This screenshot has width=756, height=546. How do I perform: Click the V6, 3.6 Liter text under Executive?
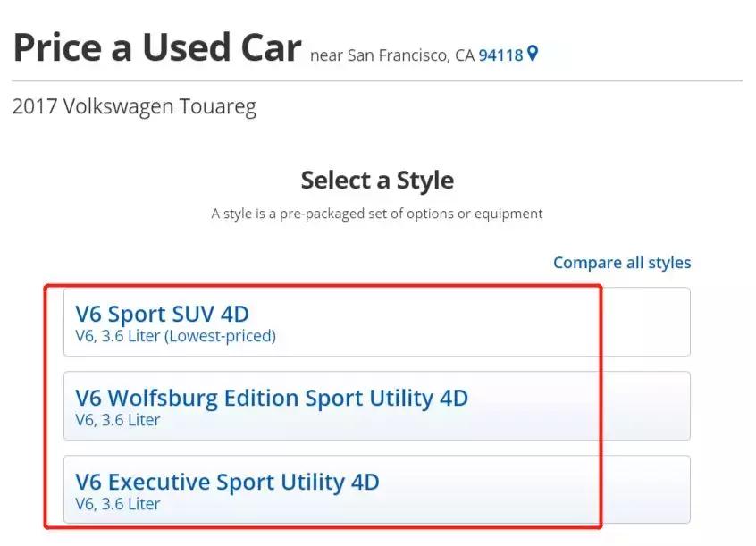coord(118,504)
